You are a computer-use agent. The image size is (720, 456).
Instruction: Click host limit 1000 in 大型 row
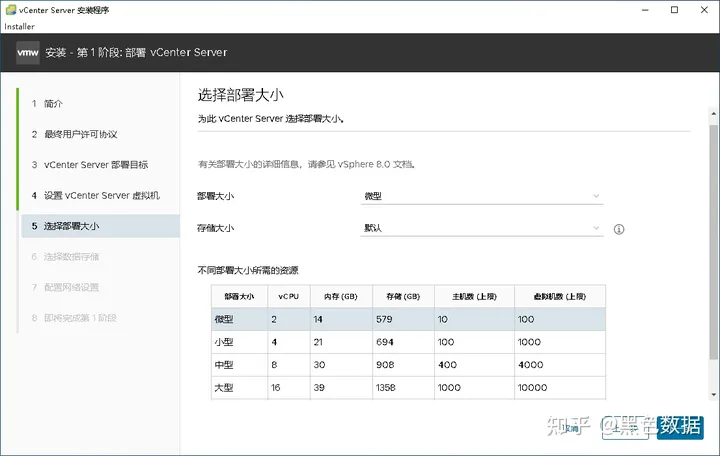click(x=449, y=388)
